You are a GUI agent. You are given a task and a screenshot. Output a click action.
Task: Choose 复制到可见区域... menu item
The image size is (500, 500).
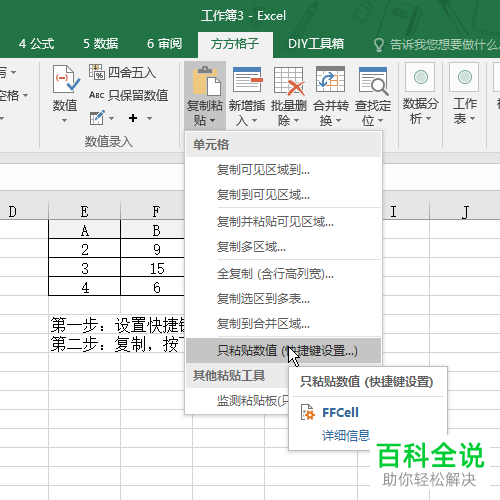coord(283,195)
